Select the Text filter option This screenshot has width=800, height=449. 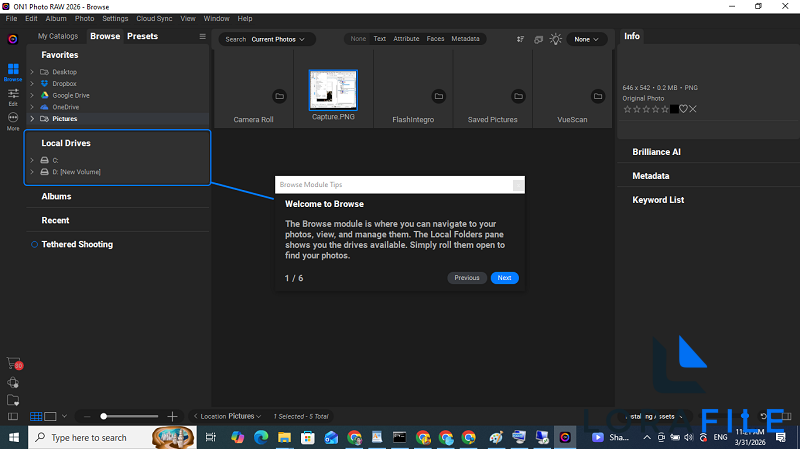[x=380, y=39]
